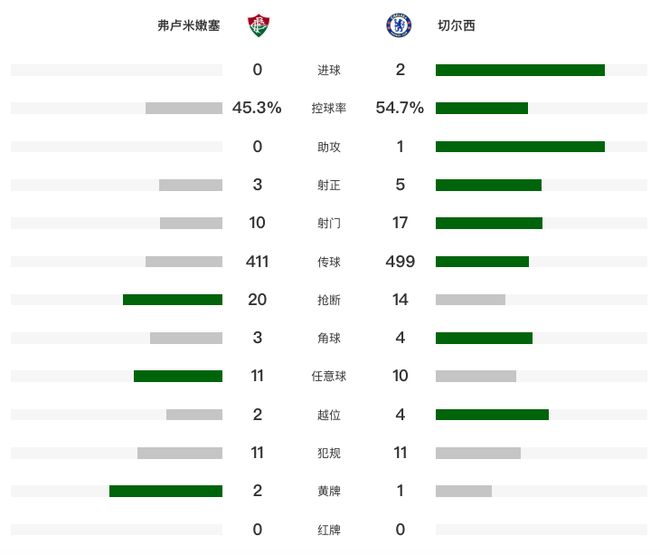Click Fluminense's green 任意球 bar
660x555 pixels.
click(x=178, y=376)
